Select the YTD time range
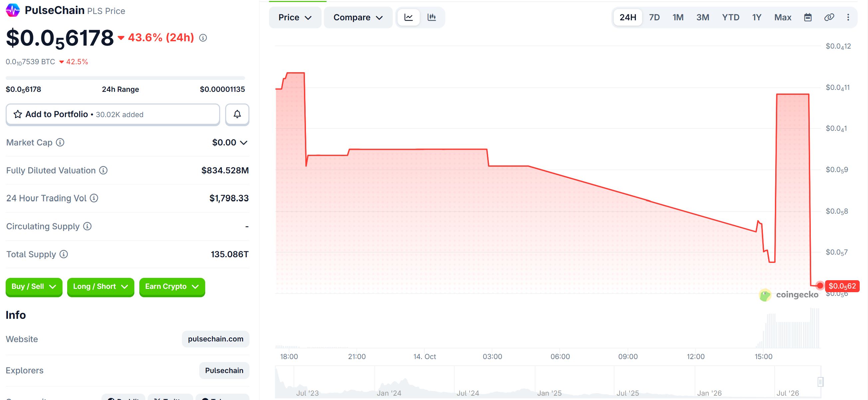868x400 pixels. point(731,17)
